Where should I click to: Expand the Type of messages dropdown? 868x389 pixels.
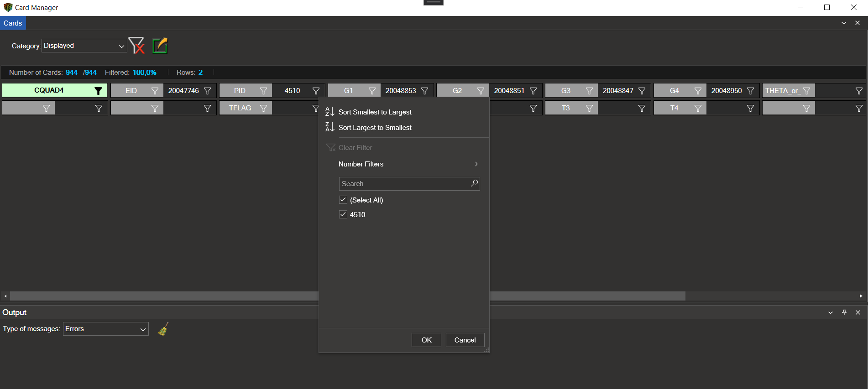tap(106, 329)
